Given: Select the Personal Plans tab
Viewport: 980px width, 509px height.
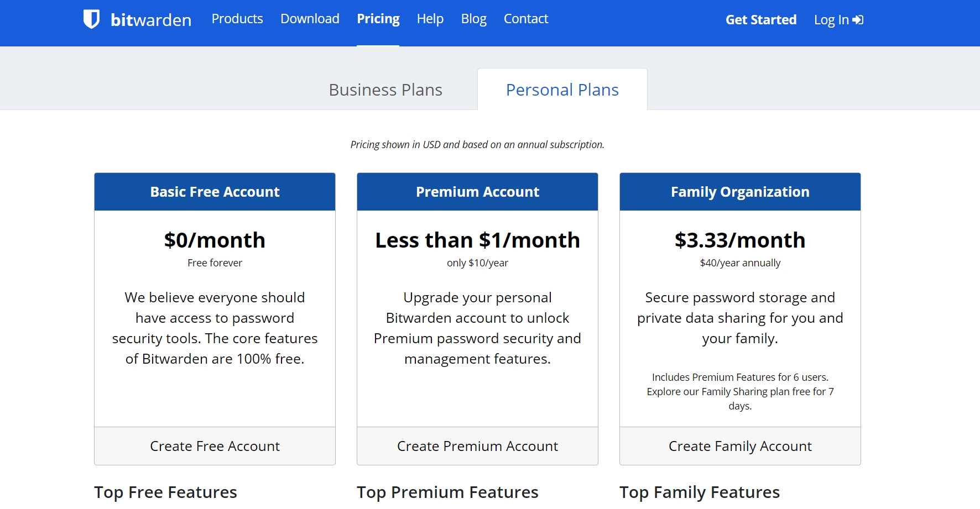Looking at the screenshot, I should (562, 90).
